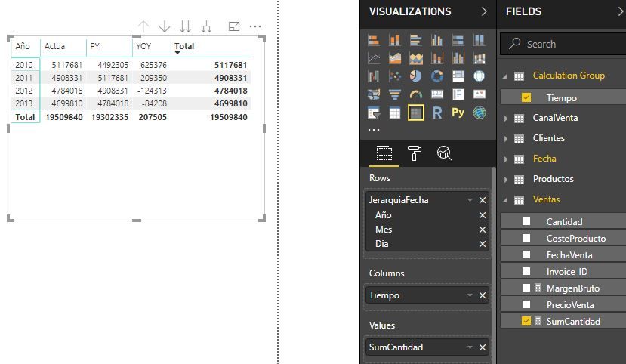
Task: Select the Table visual
Action: 395,113
